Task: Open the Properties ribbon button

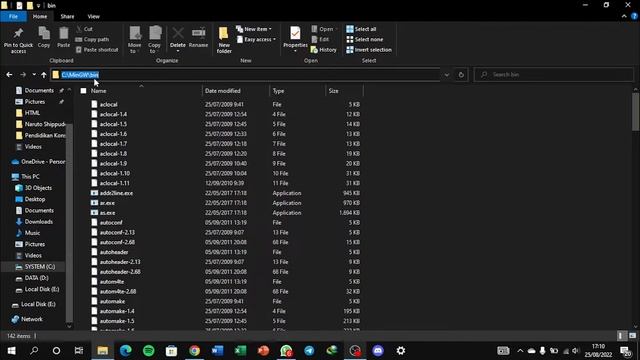Action: pos(295,40)
